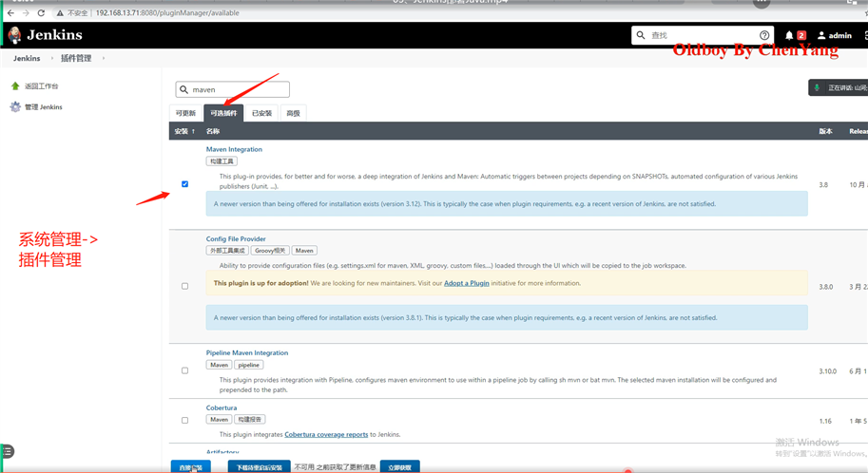Switch to the 高级 tab

(294, 113)
